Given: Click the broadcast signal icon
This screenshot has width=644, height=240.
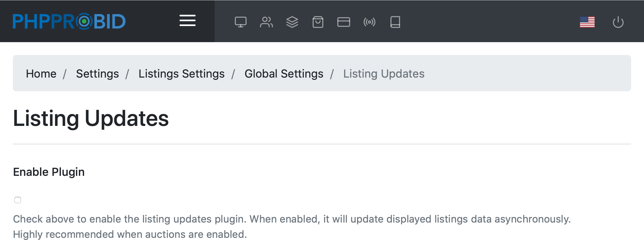Looking at the screenshot, I should pos(369,22).
